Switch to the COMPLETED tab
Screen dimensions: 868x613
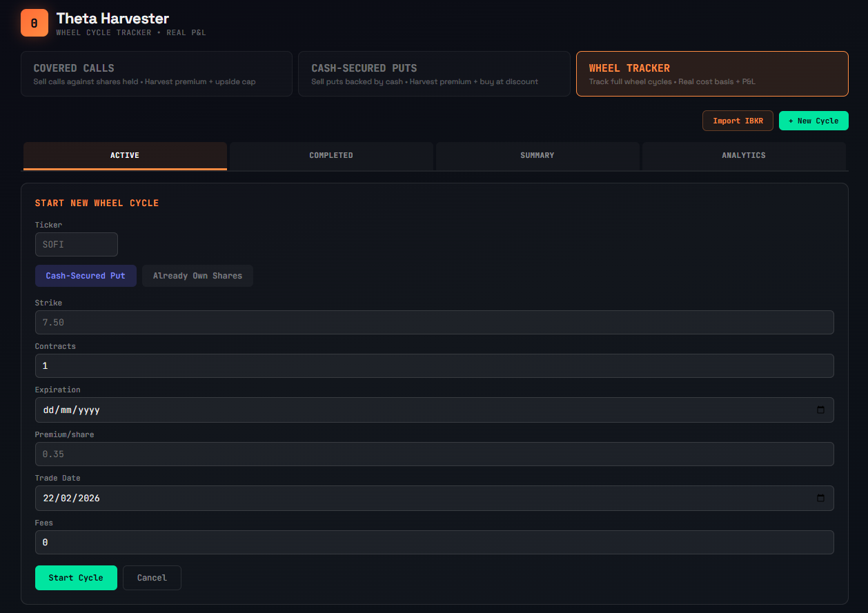coord(331,155)
